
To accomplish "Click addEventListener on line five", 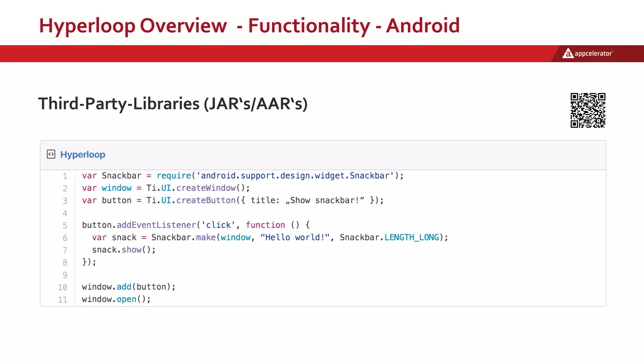I will (x=156, y=225).
